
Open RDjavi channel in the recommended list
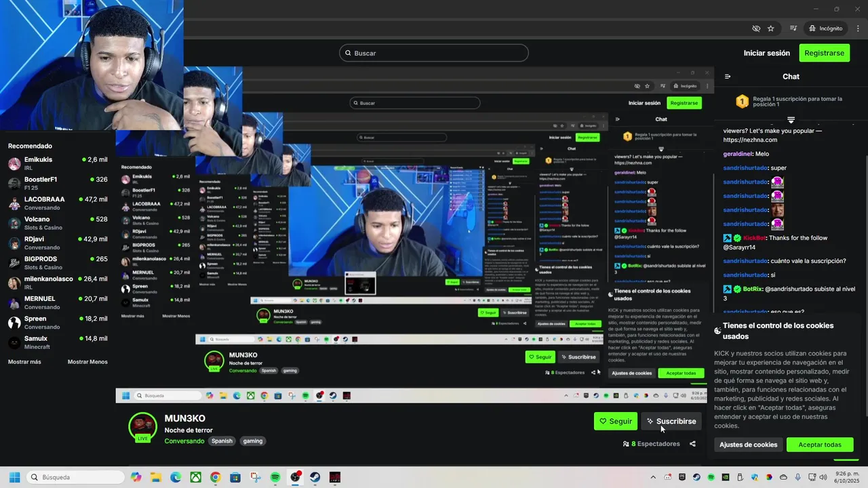[58, 243]
